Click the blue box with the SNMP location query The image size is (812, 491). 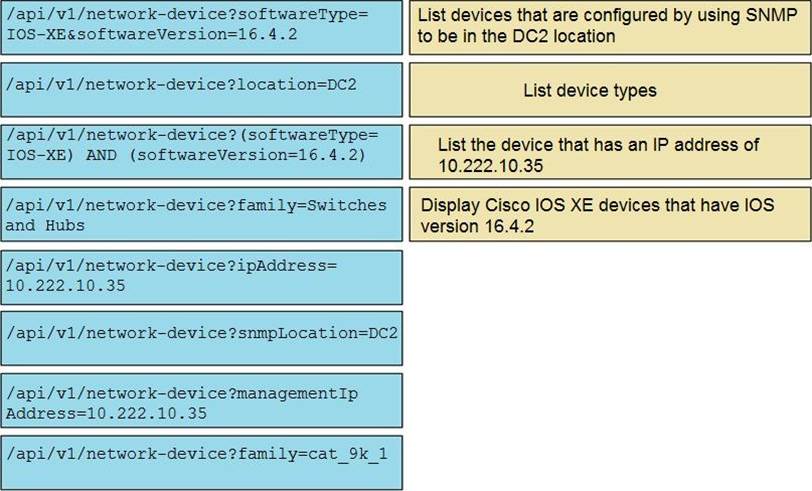point(202,338)
